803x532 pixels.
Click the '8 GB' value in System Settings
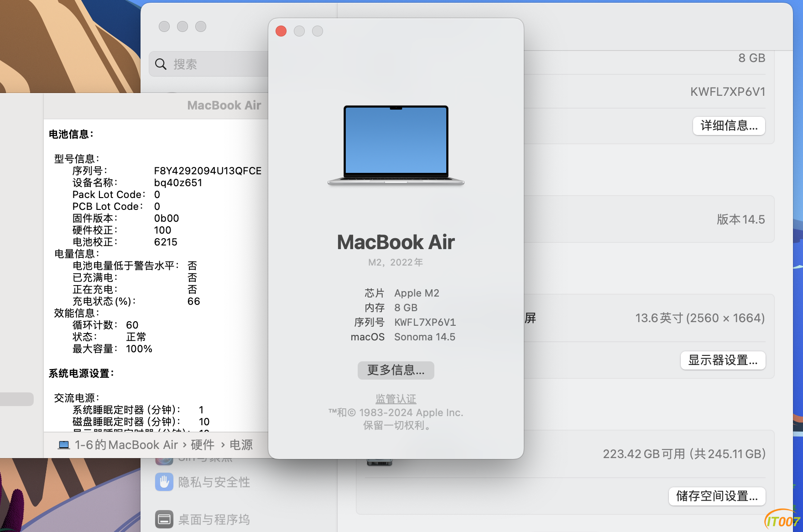pyautogui.click(x=752, y=58)
